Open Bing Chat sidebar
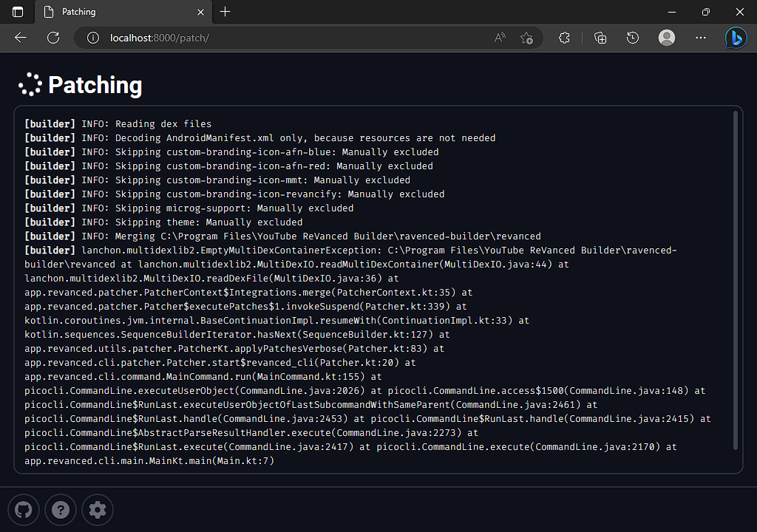Screen dimensions: 757x532 point(736,37)
